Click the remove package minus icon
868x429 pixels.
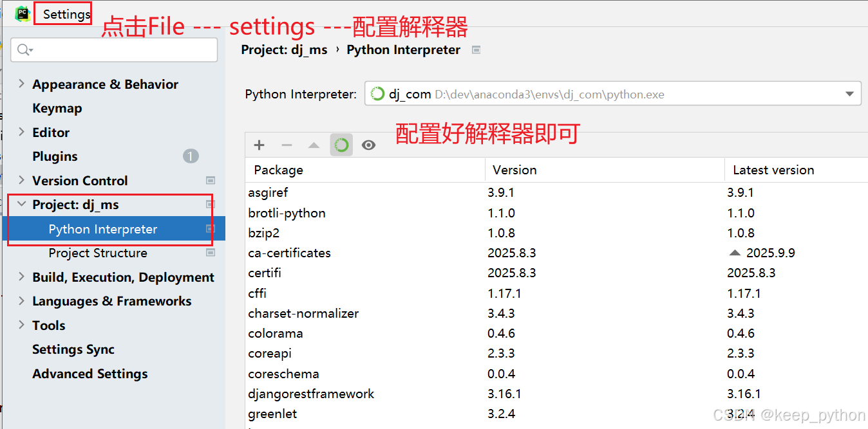click(287, 145)
